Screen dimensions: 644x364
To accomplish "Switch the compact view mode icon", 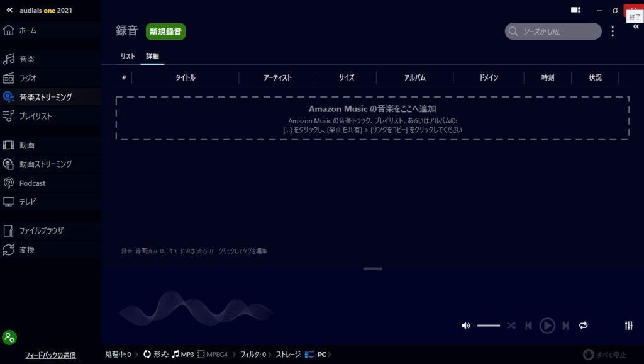I will 575,10.
